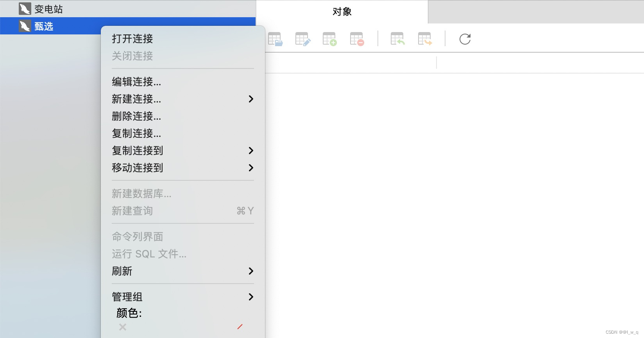Choose 打开连接 from the context menu

[x=183, y=39]
